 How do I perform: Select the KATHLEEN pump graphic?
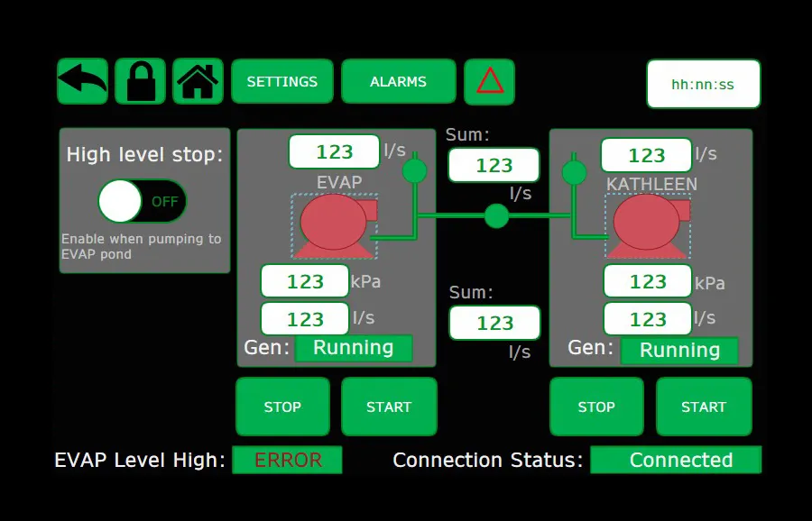click(x=648, y=224)
